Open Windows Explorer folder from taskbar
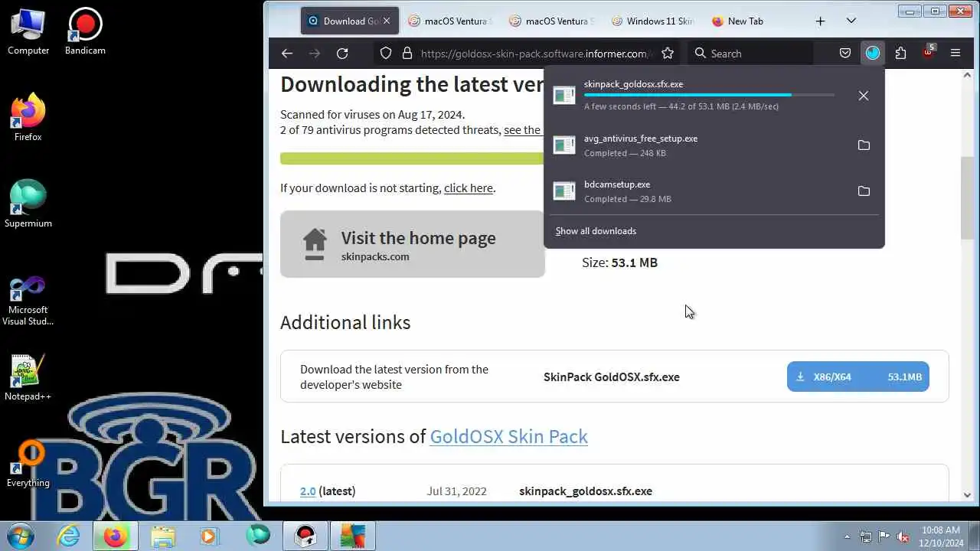980x551 pixels. [x=162, y=536]
